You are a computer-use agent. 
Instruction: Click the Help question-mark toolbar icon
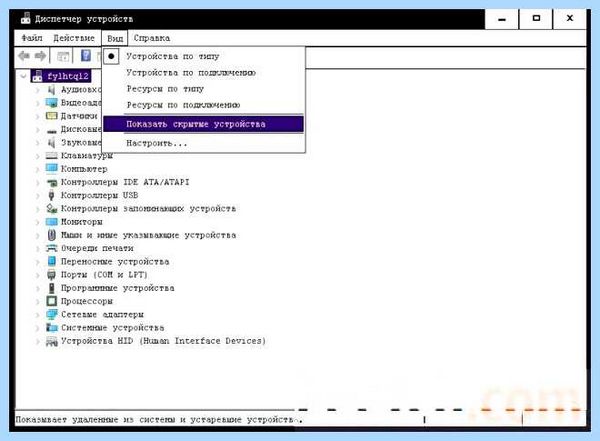86,56
